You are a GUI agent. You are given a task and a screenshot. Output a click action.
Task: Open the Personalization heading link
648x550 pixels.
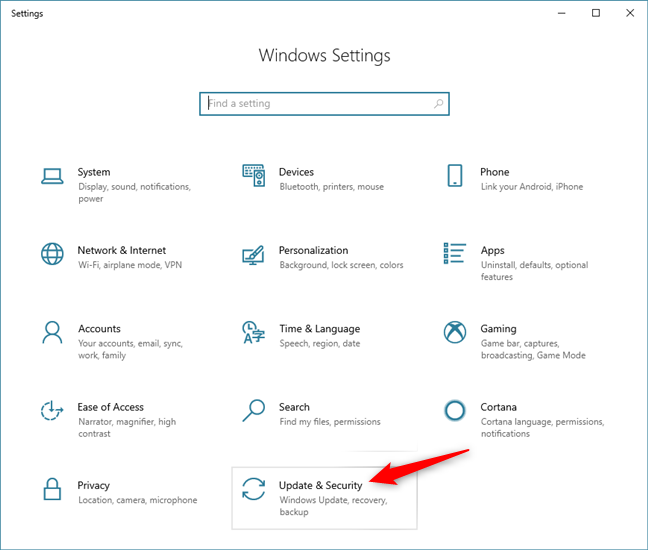click(313, 251)
